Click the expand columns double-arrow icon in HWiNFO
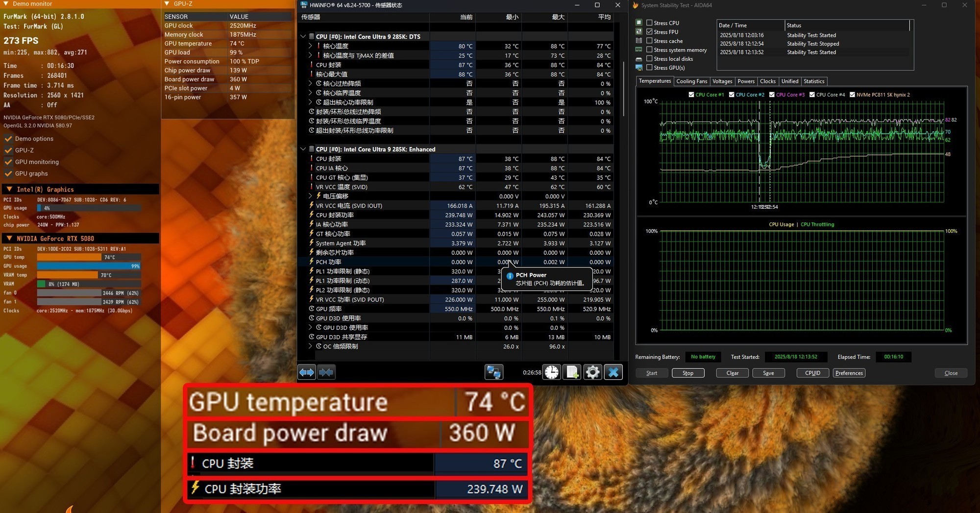Viewport: 980px width, 513px height. pos(307,372)
